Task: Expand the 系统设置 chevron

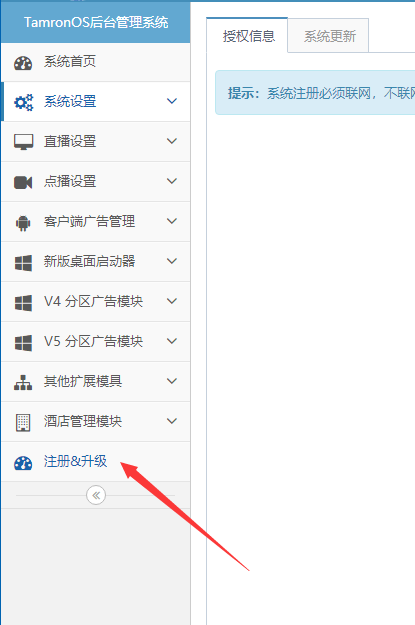Action: pyautogui.click(x=172, y=101)
